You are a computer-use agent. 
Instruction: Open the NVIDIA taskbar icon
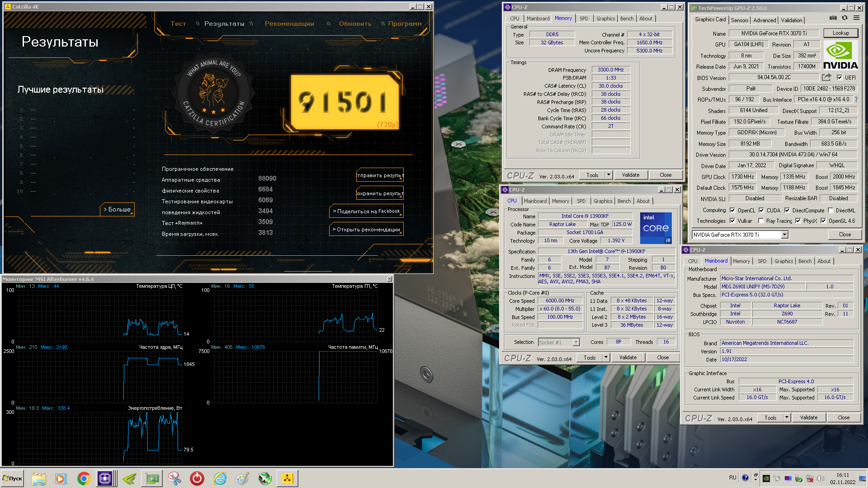pyautogui.click(x=129, y=479)
